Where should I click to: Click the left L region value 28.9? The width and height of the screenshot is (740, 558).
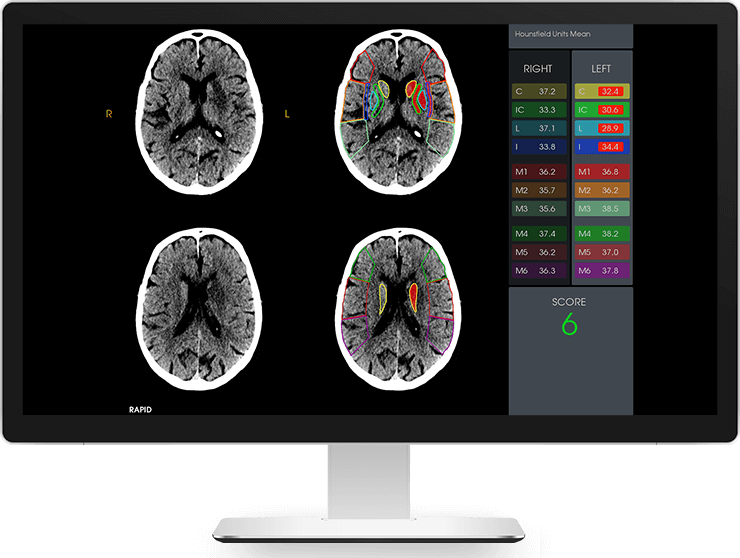pyautogui.click(x=610, y=129)
